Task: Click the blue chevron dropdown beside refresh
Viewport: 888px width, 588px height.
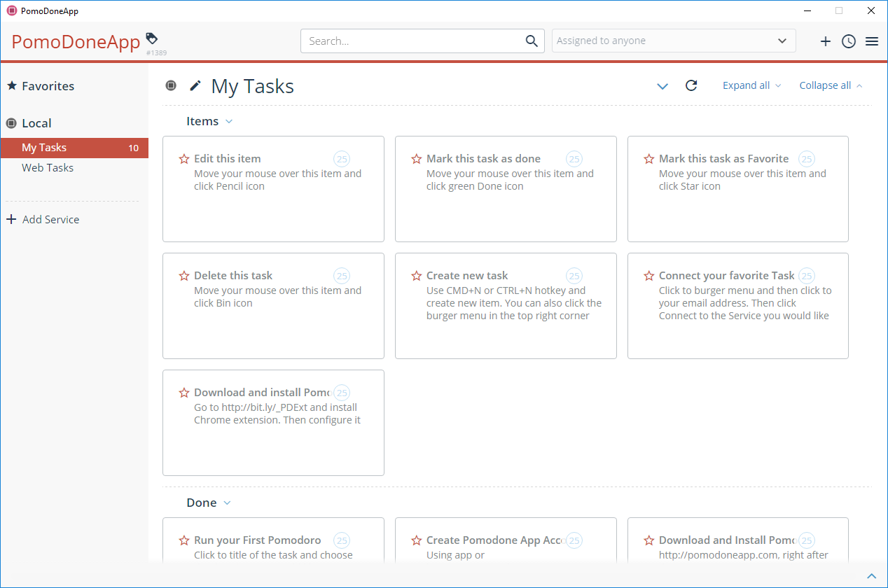Action: click(x=662, y=86)
